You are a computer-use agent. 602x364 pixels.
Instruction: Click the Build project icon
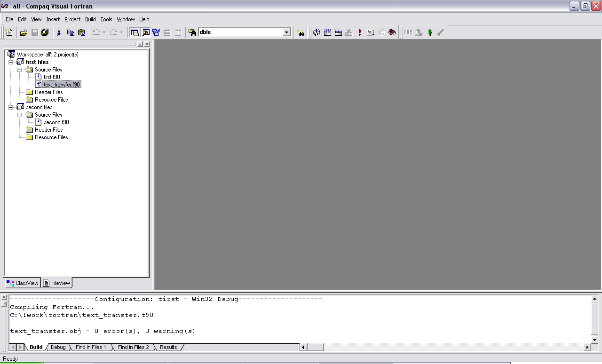tap(327, 32)
